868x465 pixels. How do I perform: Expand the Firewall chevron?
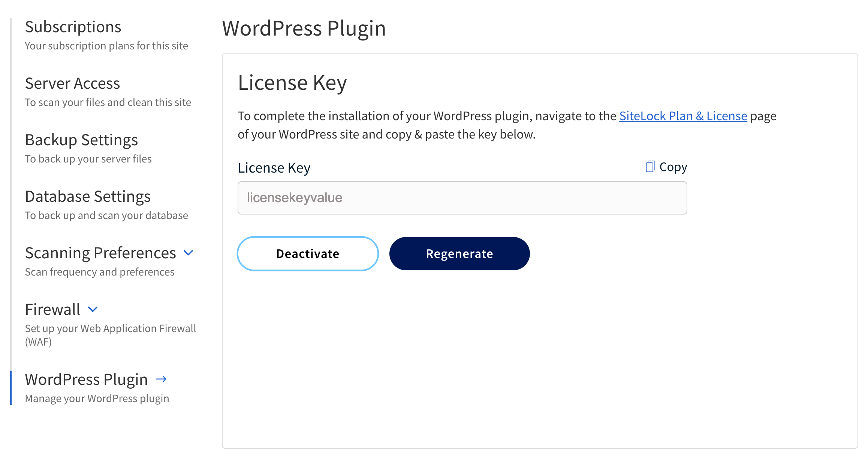click(93, 309)
